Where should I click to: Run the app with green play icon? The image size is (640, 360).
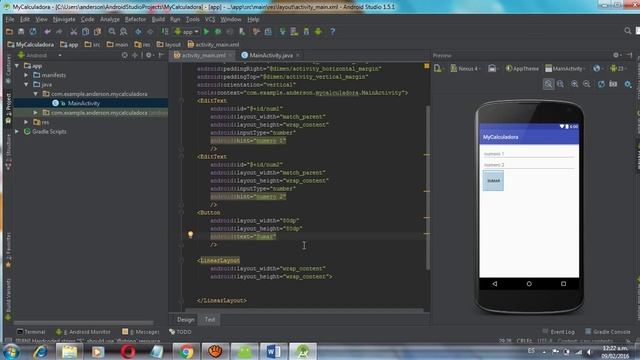(206, 31)
